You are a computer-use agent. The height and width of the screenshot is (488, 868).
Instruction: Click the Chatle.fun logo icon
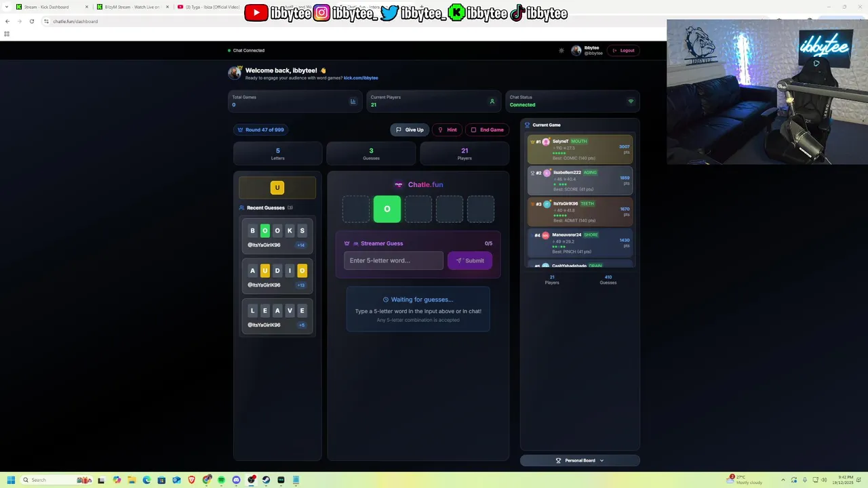tap(399, 184)
